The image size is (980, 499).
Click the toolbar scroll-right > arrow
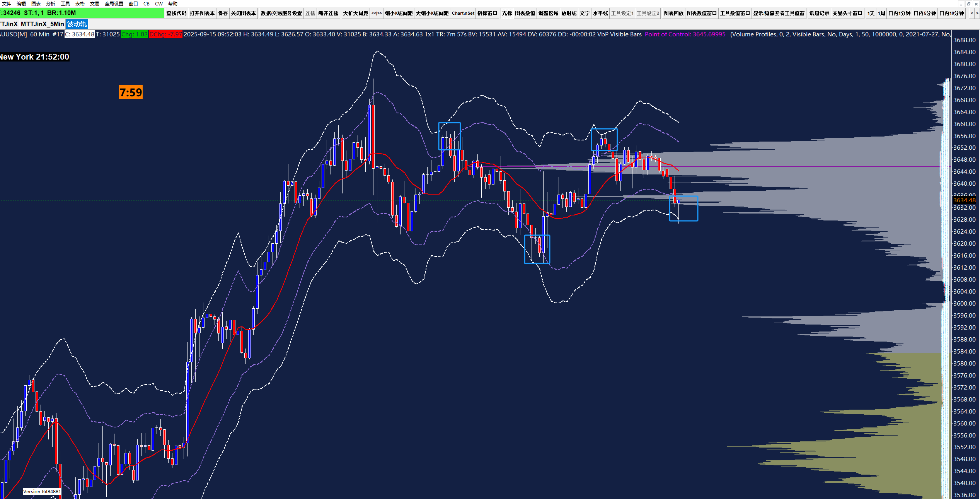pos(977,13)
